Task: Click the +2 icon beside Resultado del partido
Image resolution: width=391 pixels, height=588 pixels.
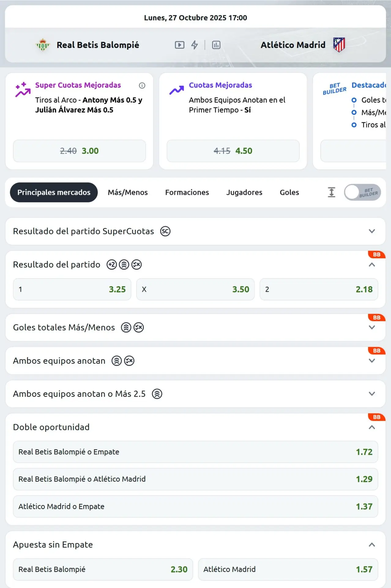Action: click(x=112, y=265)
